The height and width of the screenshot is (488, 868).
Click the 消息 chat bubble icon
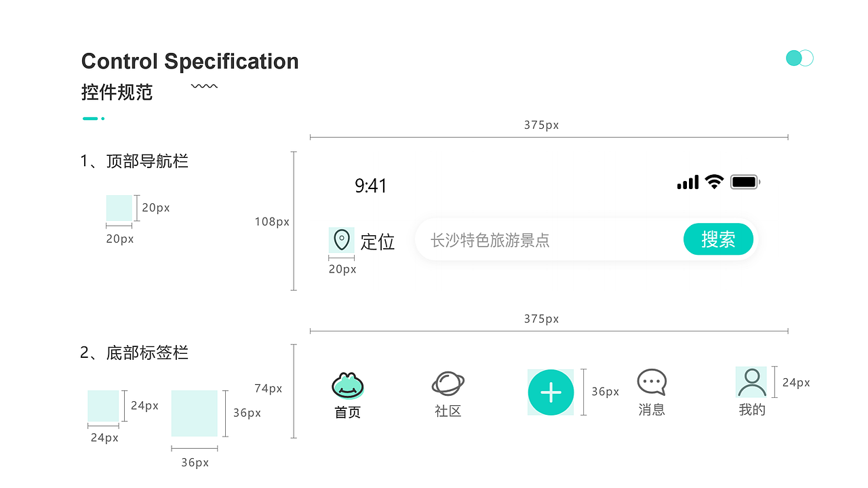(x=652, y=383)
